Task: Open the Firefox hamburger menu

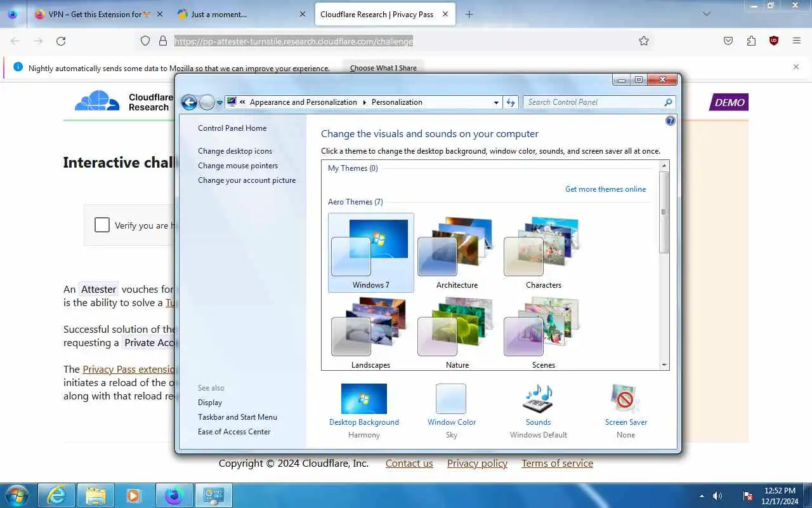Action: [797, 41]
